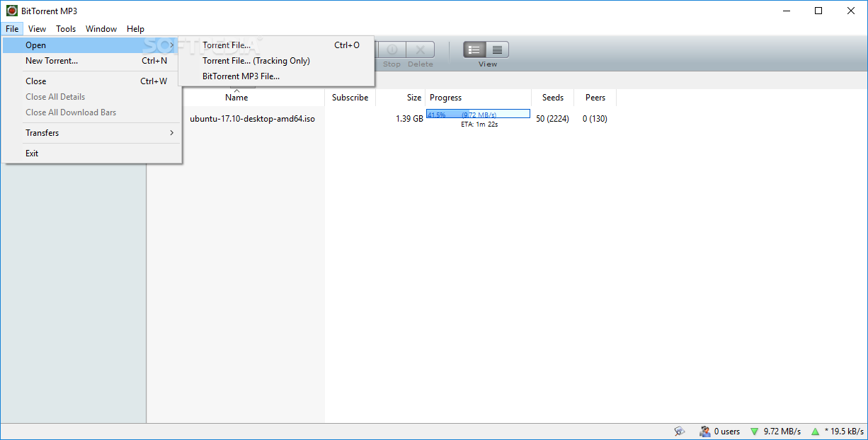Select Close All Download Bars entry

[91, 112]
